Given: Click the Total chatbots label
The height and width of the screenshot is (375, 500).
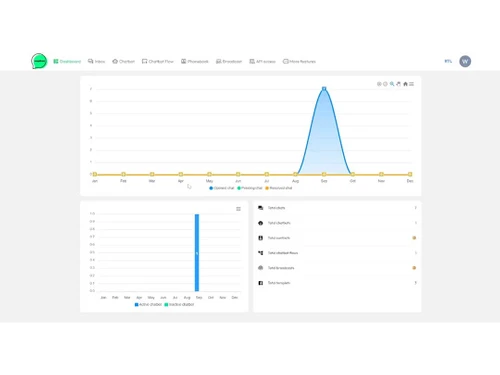Looking at the screenshot, I should pyautogui.click(x=279, y=223).
